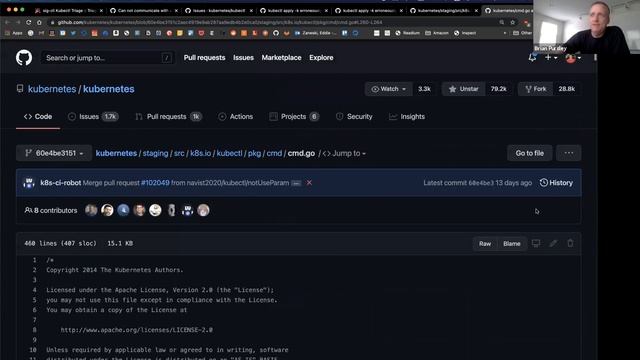Open file in GitHub Desktop icon
The height and width of the screenshot is (360, 640).
[x=536, y=243]
